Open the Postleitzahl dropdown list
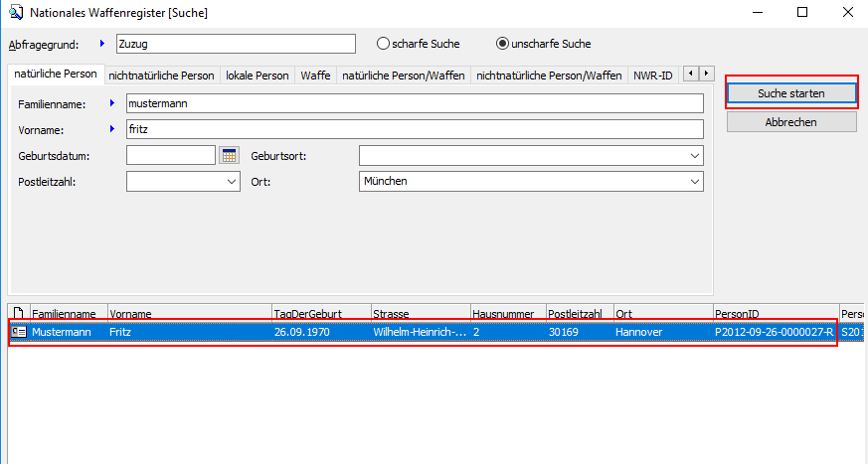This screenshot has width=868, height=464. [x=232, y=182]
